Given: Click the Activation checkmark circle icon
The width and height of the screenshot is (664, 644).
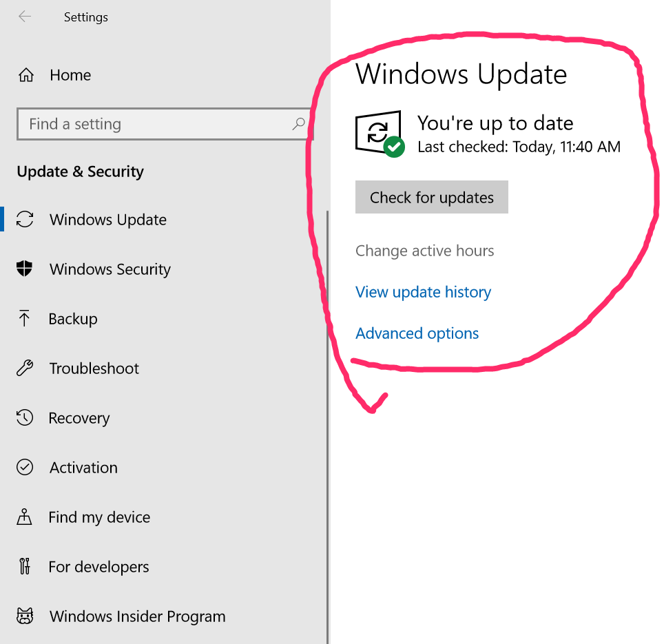Looking at the screenshot, I should 25,467.
